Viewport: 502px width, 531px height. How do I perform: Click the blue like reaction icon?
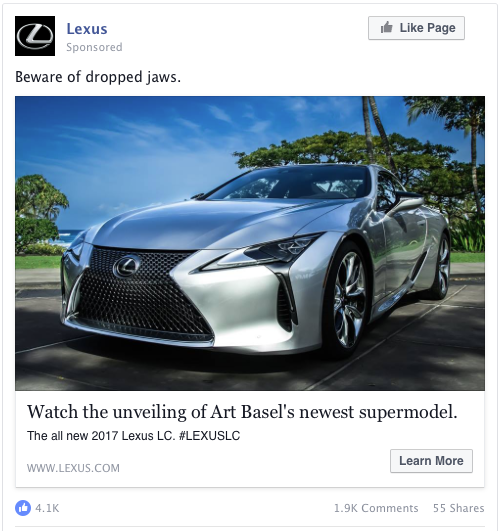pos(23,508)
